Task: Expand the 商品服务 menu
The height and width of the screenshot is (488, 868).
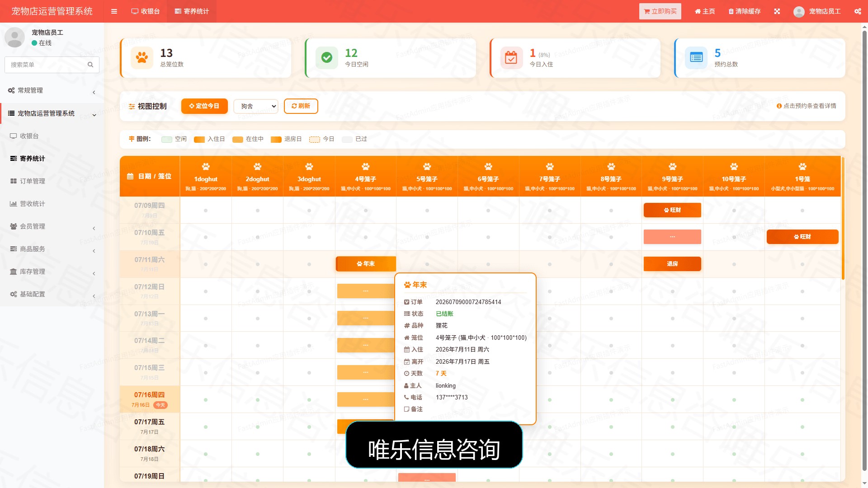Action: pos(52,249)
